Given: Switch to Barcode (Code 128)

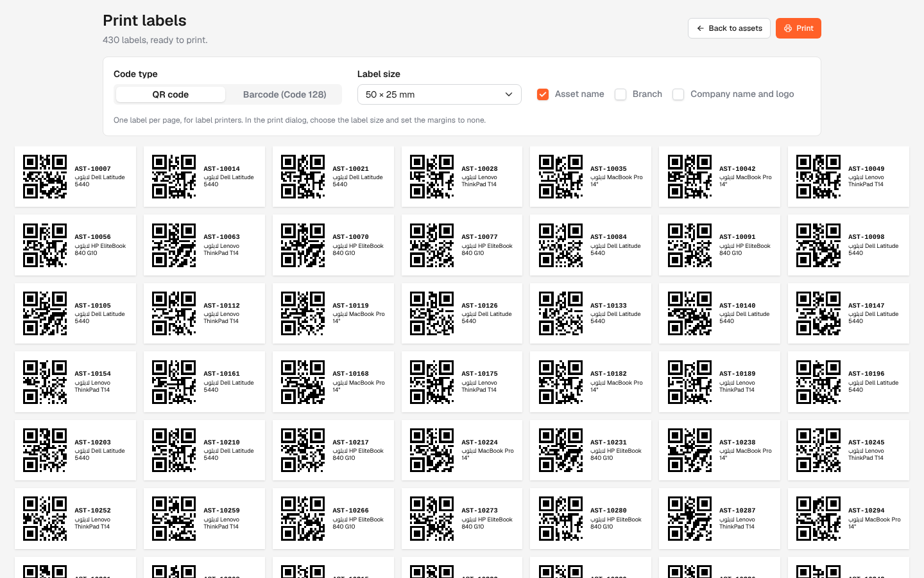Looking at the screenshot, I should tap(284, 94).
